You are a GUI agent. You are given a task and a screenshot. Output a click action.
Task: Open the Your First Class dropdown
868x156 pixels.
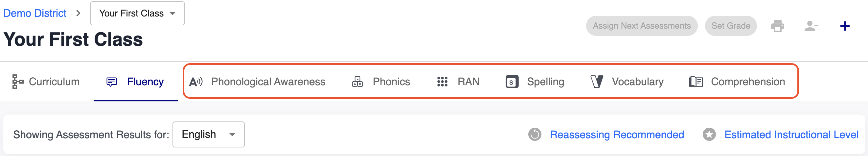pos(137,13)
